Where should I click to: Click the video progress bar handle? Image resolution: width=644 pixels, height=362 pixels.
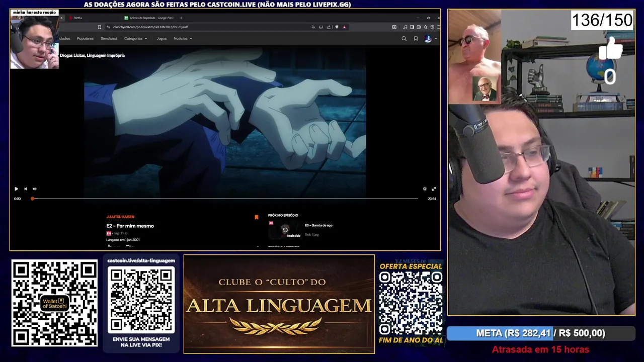(x=33, y=199)
